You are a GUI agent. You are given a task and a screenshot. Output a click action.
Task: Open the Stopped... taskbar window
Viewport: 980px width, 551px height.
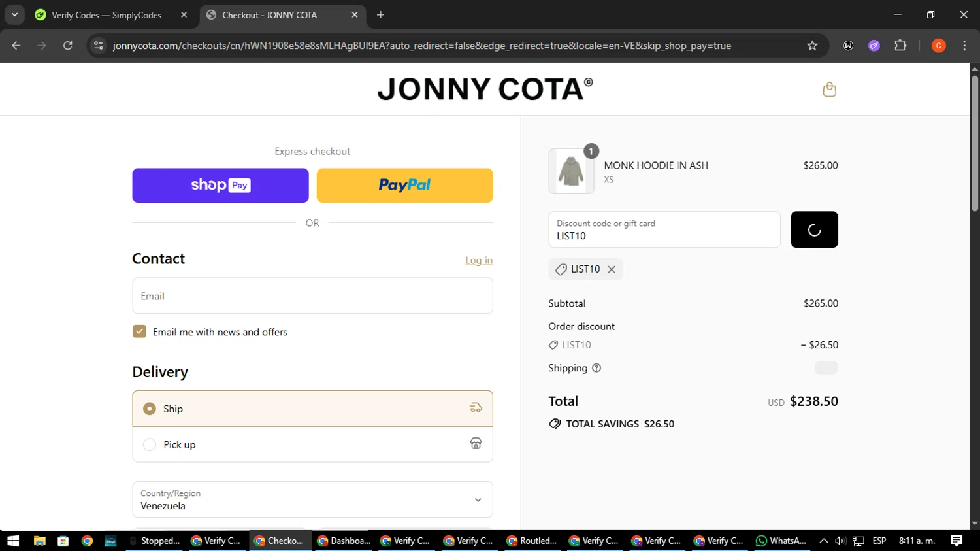point(154,541)
